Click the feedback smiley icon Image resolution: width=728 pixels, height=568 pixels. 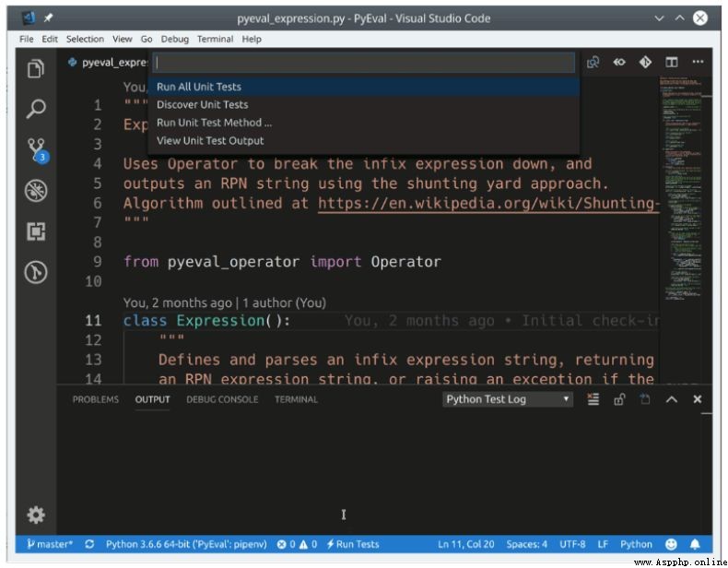coord(671,544)
